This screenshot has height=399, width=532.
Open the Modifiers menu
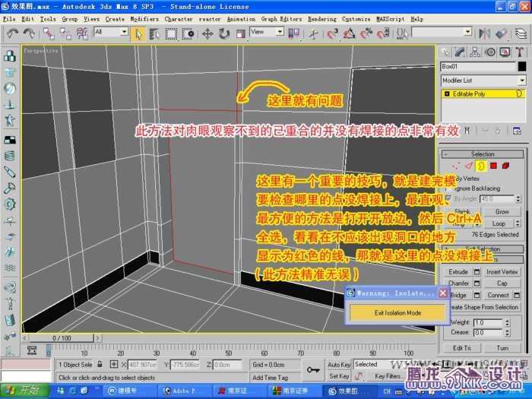pos(144,19)
